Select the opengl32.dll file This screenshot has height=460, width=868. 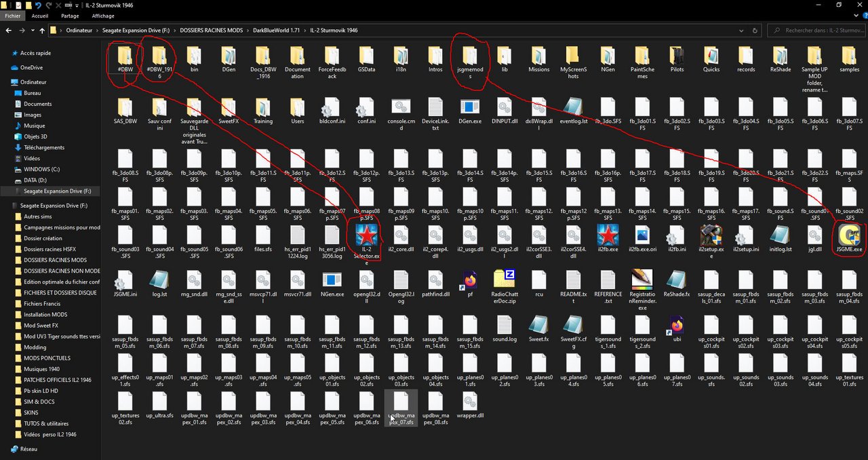tap(366, 287)
